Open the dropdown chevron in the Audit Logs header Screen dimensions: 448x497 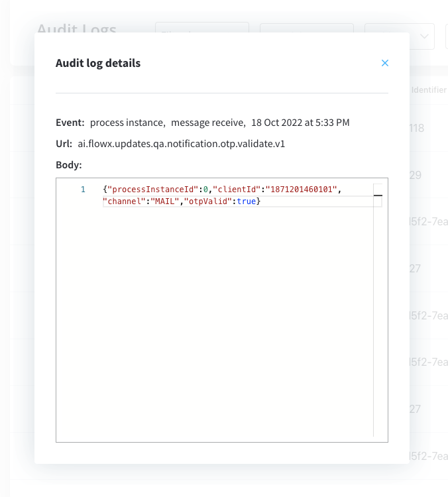pyautogui.click(x=424, y=36)
